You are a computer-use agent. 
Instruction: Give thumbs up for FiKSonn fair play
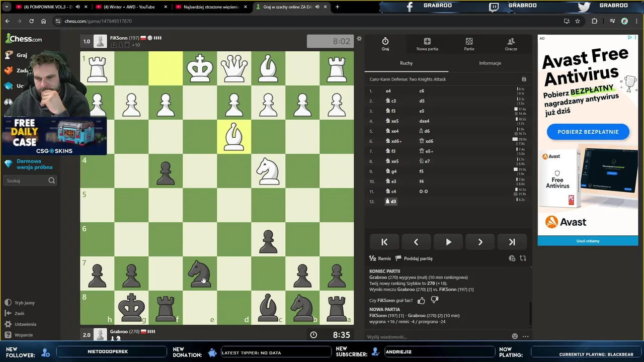[421, 300]
